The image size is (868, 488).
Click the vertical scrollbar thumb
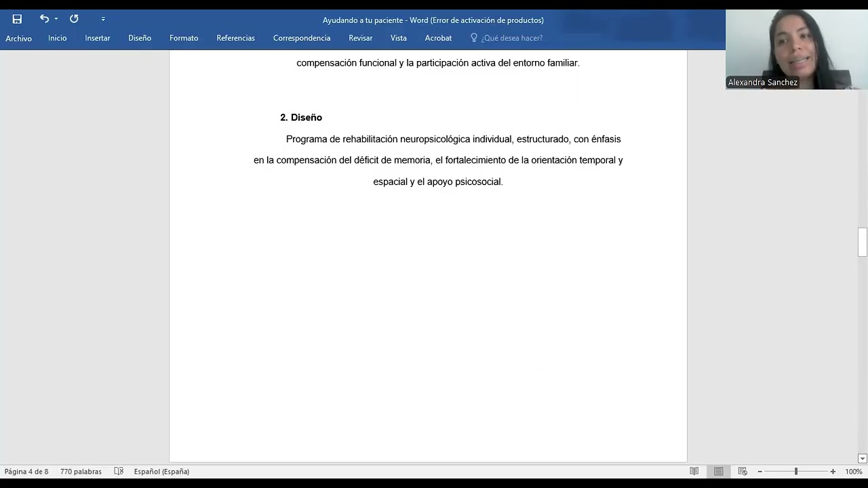click(x=863, y=243)
